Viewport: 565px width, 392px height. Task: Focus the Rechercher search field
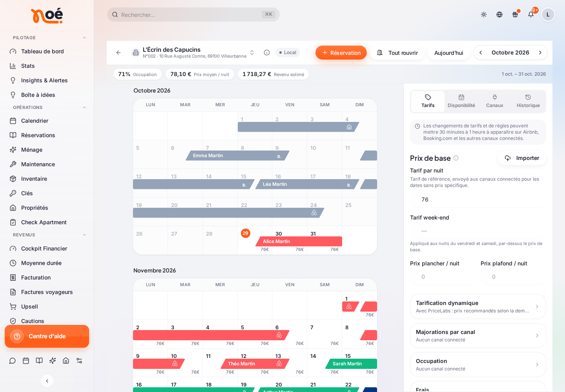pyautogui.click(x=193, y=15)
